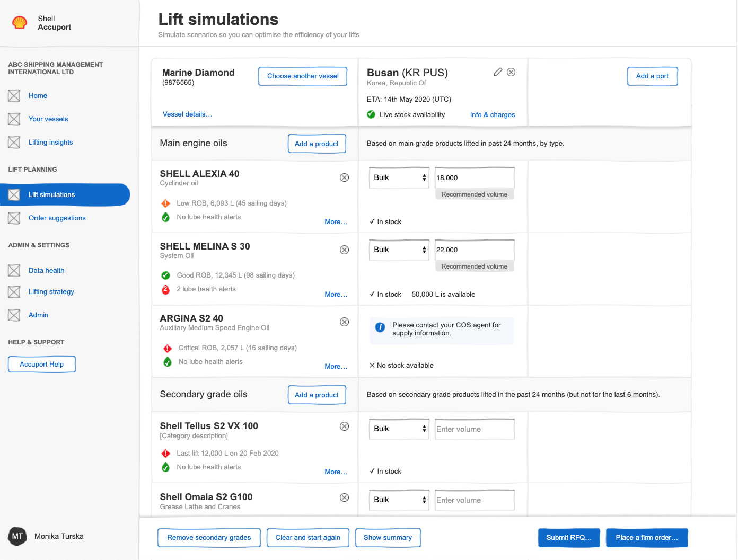Screen dimensions: 738x560
Task: Click the Lifting strategy sidebar icon
Action: click(x=14, y=292)
